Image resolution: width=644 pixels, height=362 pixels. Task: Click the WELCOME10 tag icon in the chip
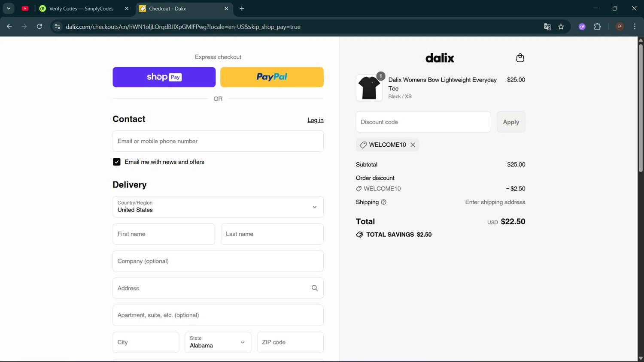363,145
